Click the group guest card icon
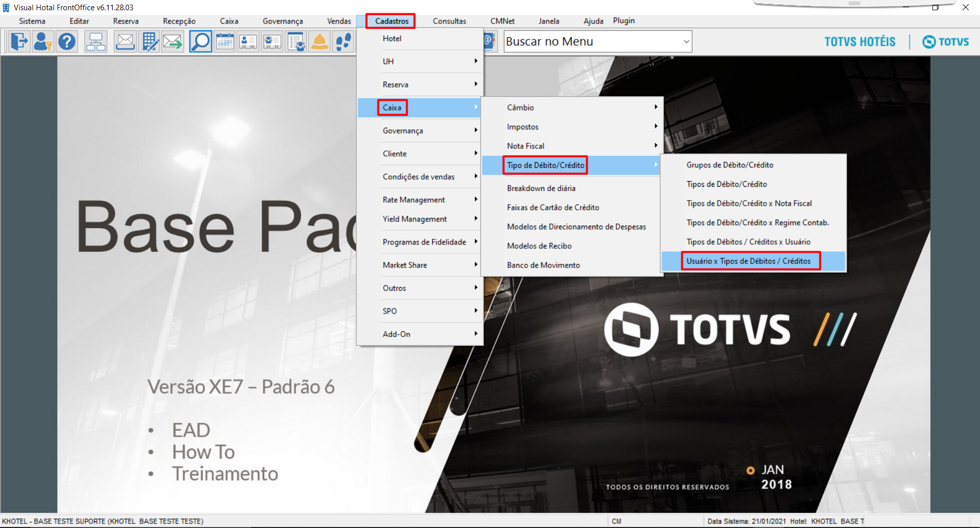The width and height of the screenshot is (980, 528). (x=272, y=41)
